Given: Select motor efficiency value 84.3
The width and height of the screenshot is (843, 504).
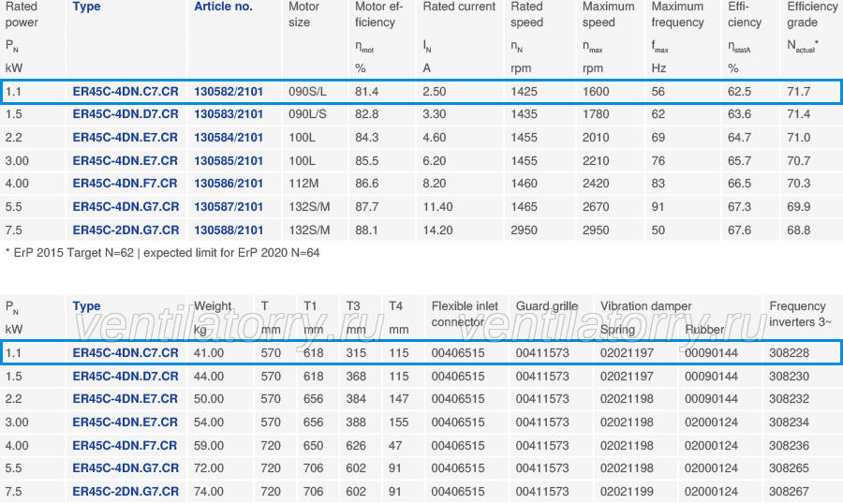Looking at the screenshot, I should (366, 137).
